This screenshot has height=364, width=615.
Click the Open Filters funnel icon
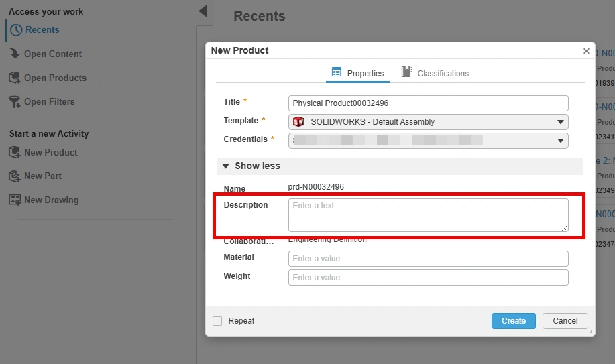pyautogui.click(x=15, y=102)
